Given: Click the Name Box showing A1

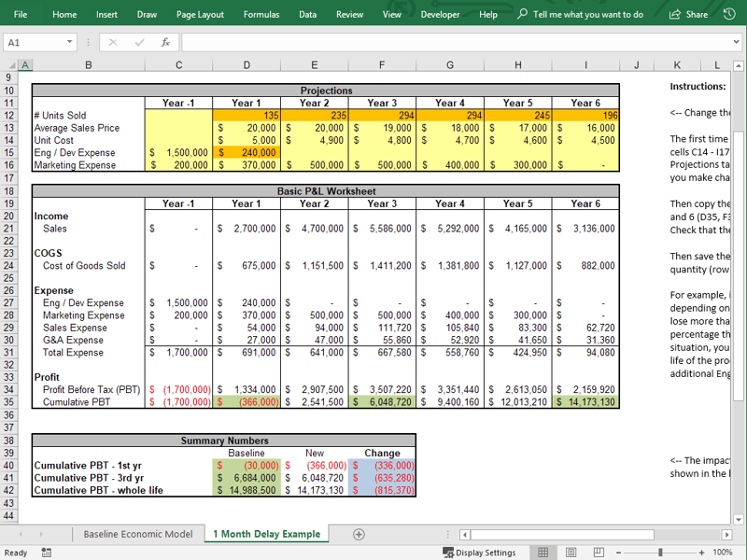Looking at the screenshot, I should [34, 42].
